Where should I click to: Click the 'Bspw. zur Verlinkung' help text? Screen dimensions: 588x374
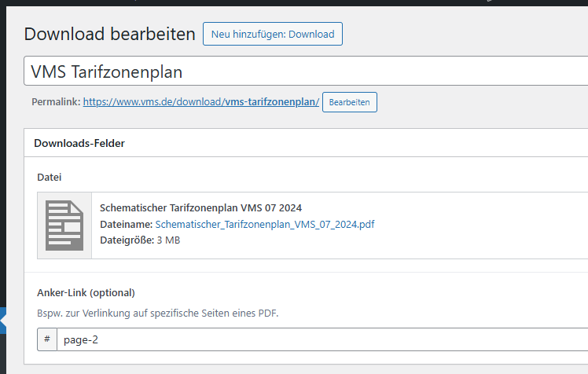coord(157,313)
